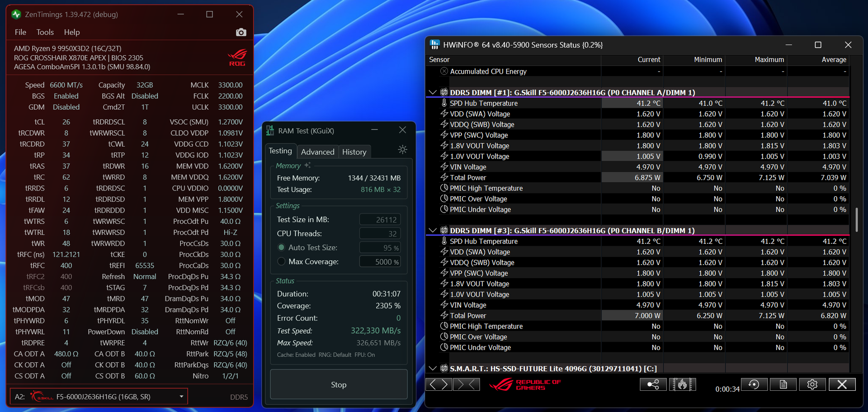Open RAM Test settings sun-gear icon
This screenshot has width=868, height=412.
click(402, 150)
